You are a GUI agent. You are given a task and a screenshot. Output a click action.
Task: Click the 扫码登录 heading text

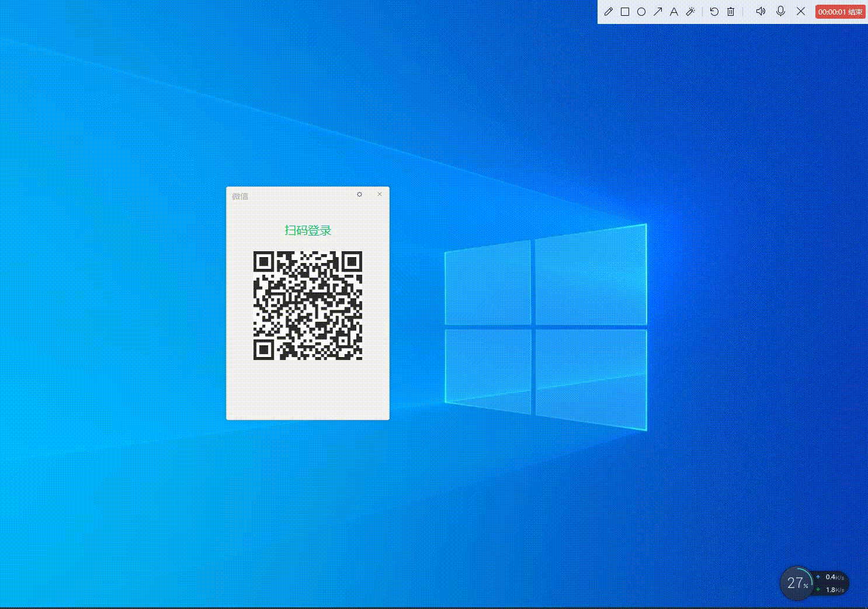point(308,230)
